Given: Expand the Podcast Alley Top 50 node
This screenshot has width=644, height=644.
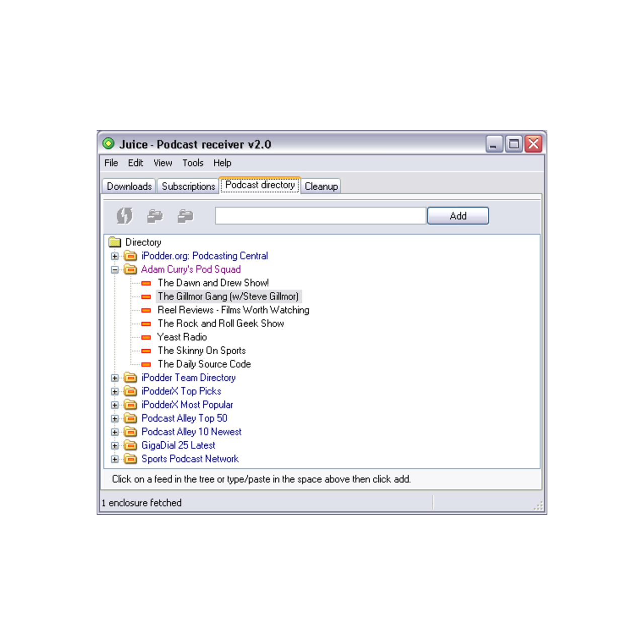Looking at the screenshot, I should (115, 418).
